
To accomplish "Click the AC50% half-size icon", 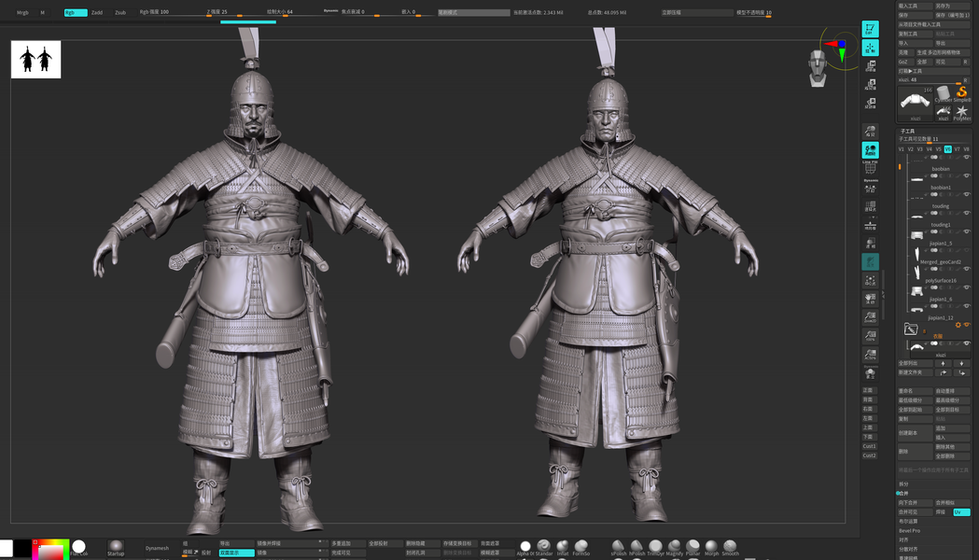I will 870,356.
